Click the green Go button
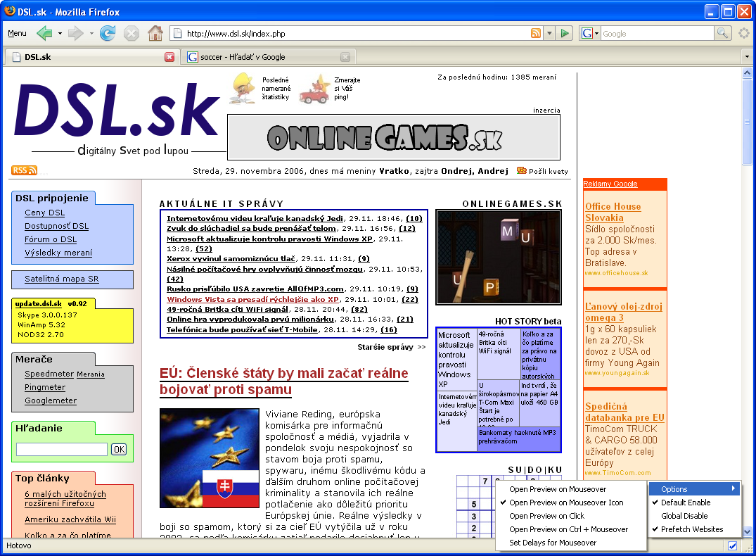This screenshot has width=756, height=556. click(x=564, y=33)
